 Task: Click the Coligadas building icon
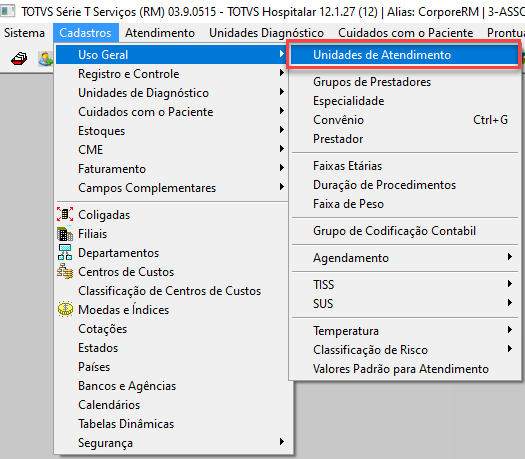tap(65, 214)
